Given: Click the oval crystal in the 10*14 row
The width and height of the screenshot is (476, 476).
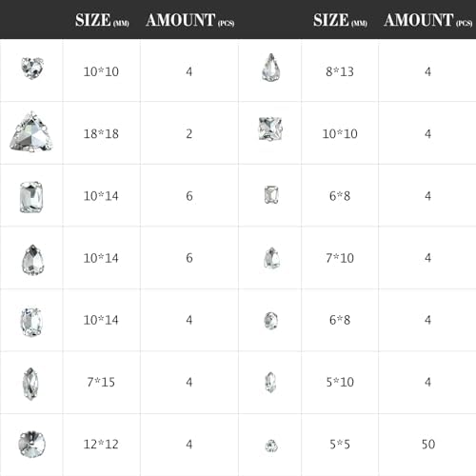Looking at the screenshot, I should (31, 322).
